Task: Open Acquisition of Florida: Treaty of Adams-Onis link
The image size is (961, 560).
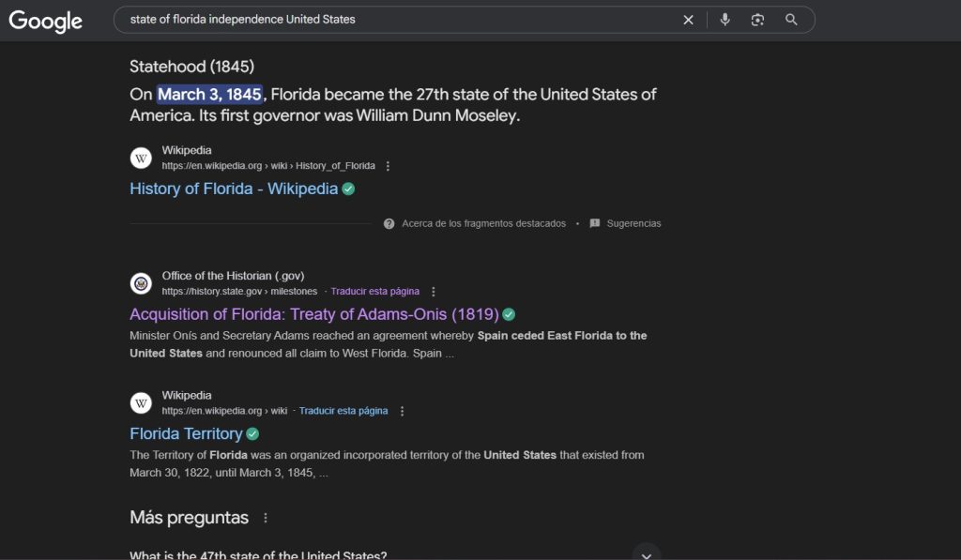Action: [x=314, y=314]
